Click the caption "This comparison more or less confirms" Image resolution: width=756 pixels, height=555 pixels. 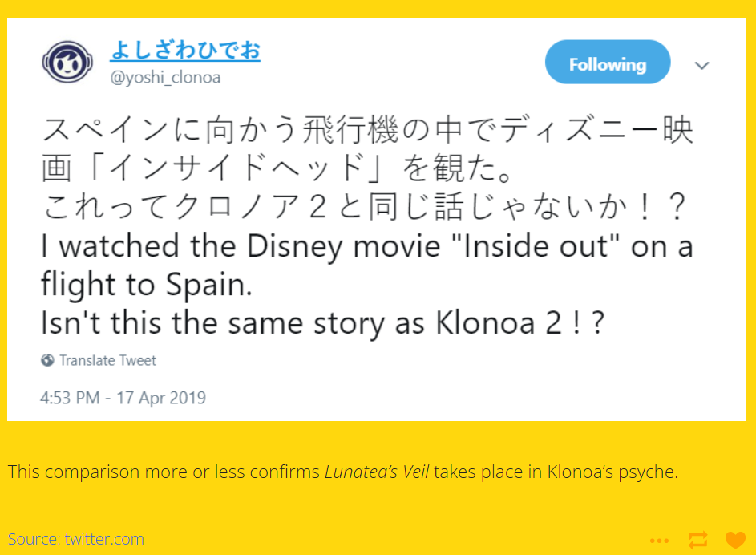(164, 472)
